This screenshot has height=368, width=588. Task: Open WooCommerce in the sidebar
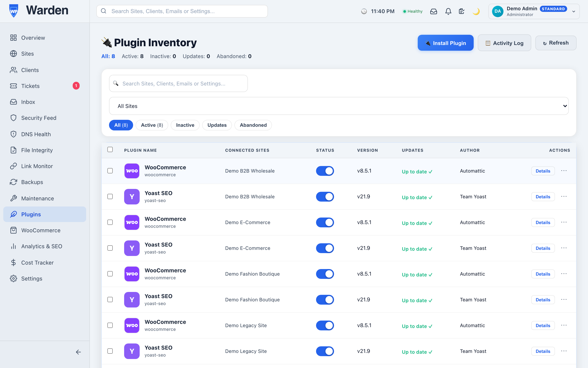[x=45, y=230]
